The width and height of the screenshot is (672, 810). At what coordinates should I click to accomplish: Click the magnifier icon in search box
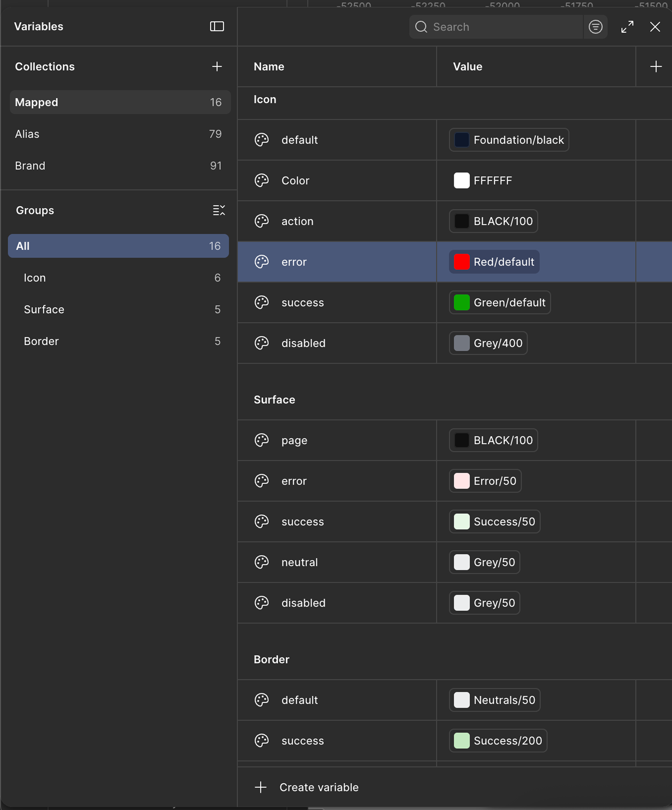pyautogui.click(x=421, y=27)
